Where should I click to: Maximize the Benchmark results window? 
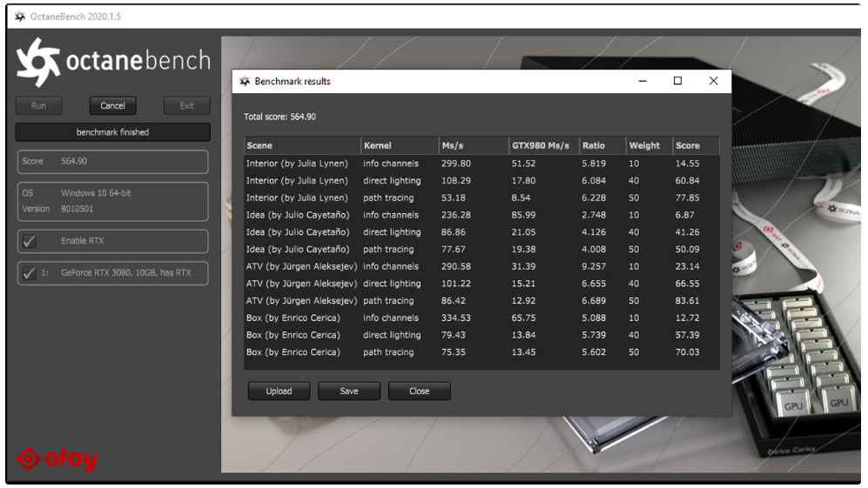click(x=677, y=82)
